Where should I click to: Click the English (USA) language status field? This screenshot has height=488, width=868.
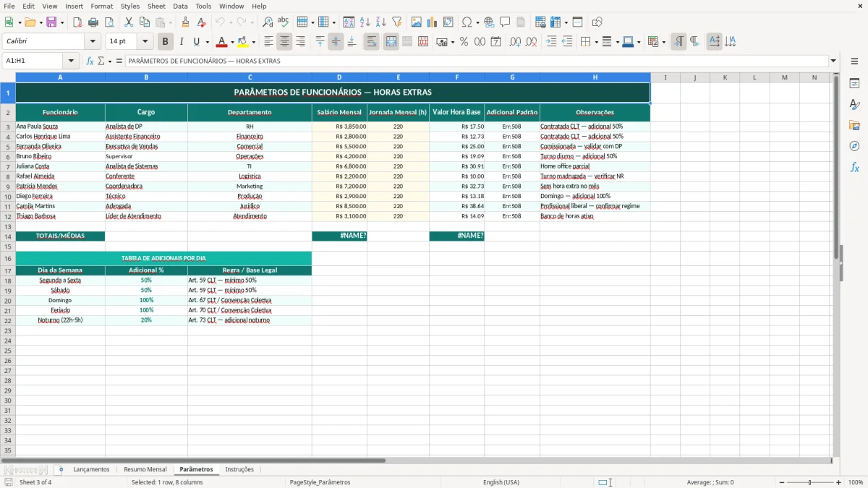501,482
